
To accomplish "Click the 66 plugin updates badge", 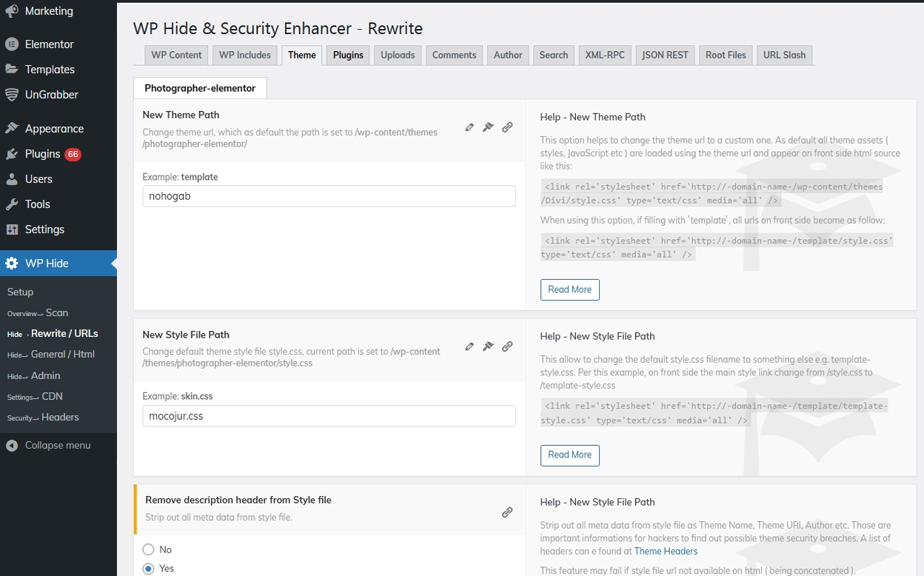I will (73, 154).
